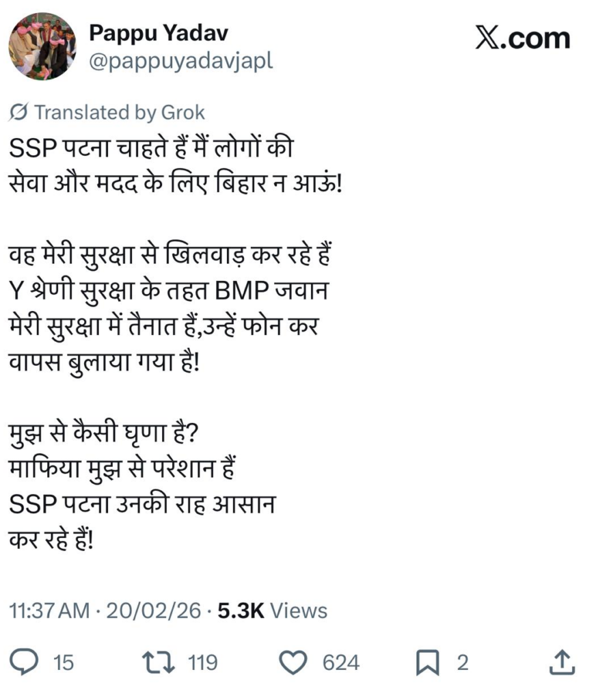596x700 pixels.
Task: Click the bookmark count 2
Action: [463, 662]
